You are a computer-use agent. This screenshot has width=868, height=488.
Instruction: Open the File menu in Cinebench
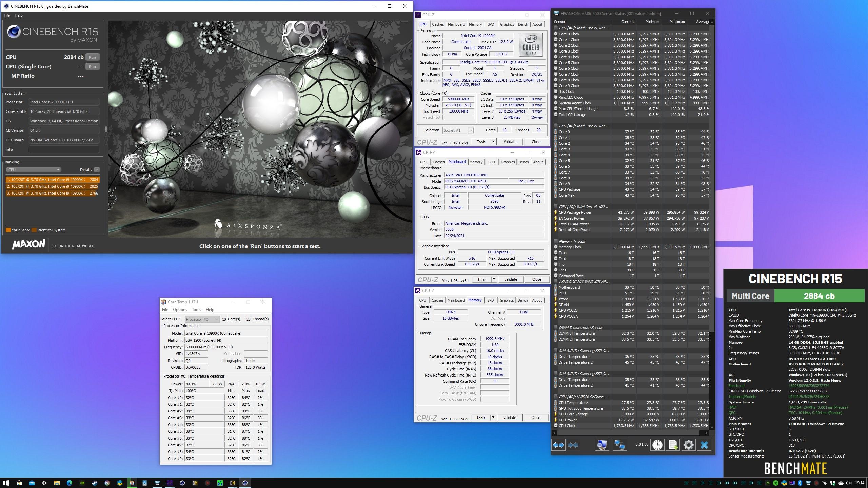[7, 15]
